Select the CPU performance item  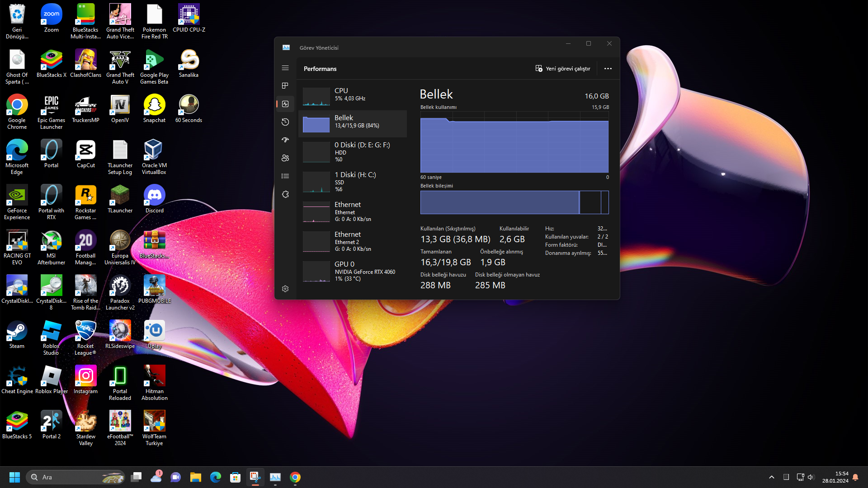353,96
